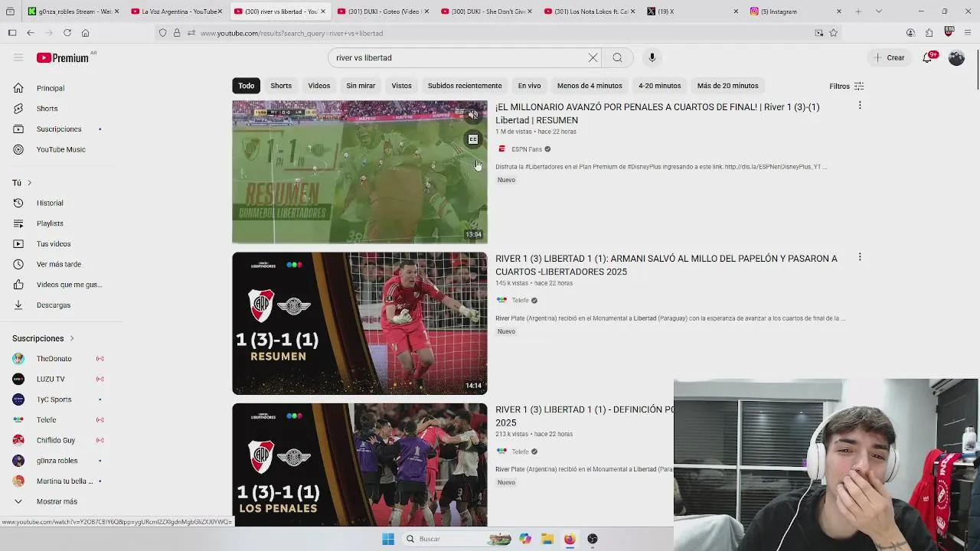
Task: Click the Armani salvó al Millo title
Action: coord(666,265)
